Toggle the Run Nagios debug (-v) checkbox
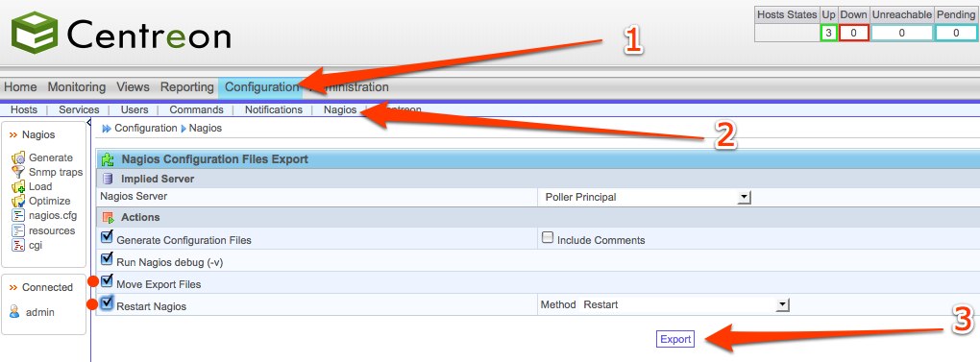The image size is (980, 362). pos(107,259)
